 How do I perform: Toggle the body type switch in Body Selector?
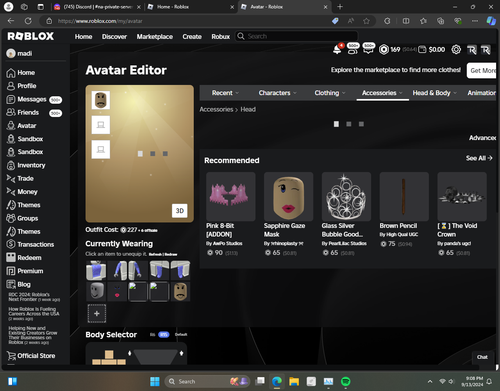point(163,335)
